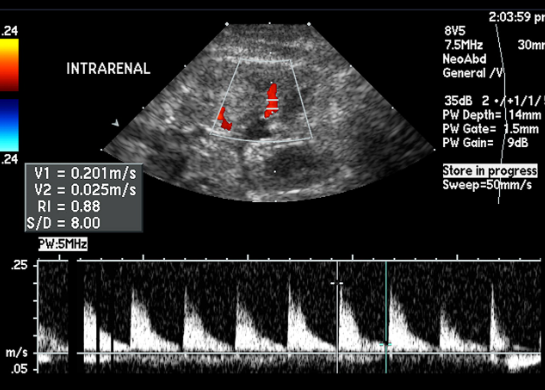545x390 pixels.
Task: Click the white vertical spectral cursor line
Action: click(337, 317)
